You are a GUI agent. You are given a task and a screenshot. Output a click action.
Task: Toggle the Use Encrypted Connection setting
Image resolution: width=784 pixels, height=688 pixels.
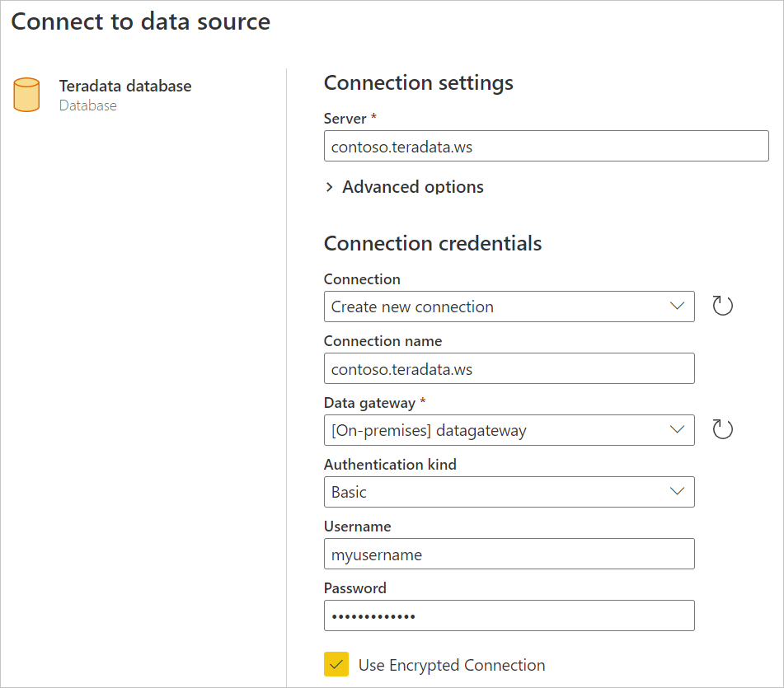pyautogui.click(x=336, y=664)
